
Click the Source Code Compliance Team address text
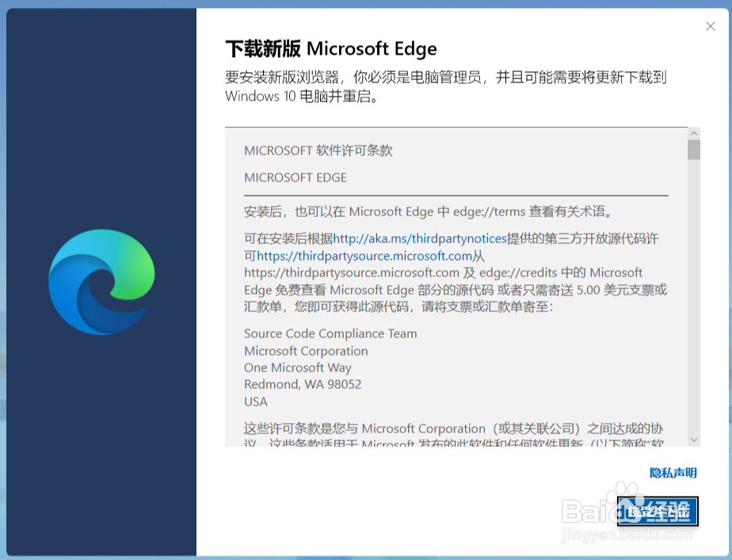(330, 333)
